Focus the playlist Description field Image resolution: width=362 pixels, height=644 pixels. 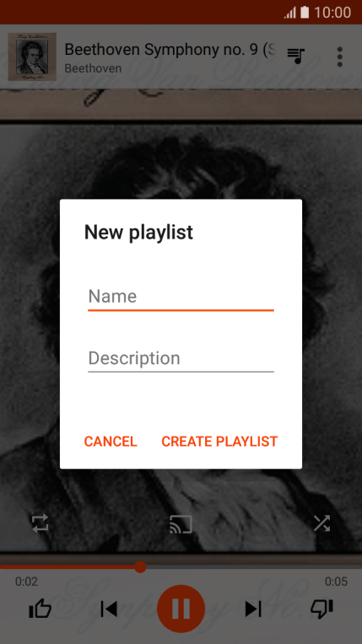click(x=181, y=359)
